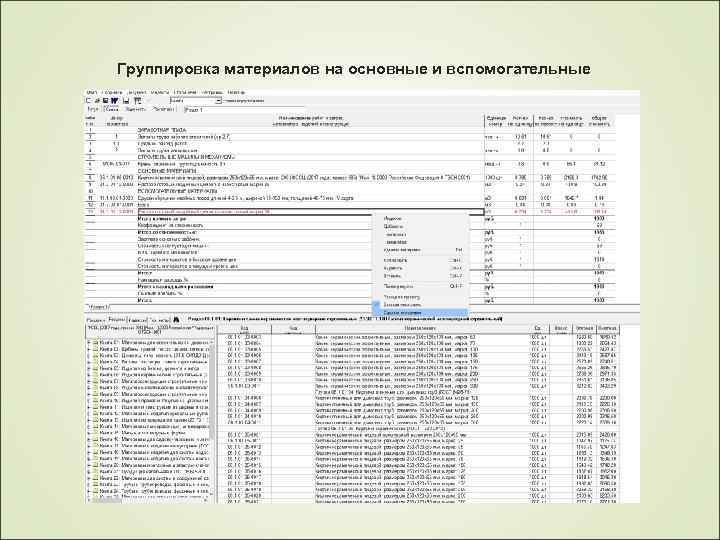Click the Книга 04 folder icon

point(96,362)
